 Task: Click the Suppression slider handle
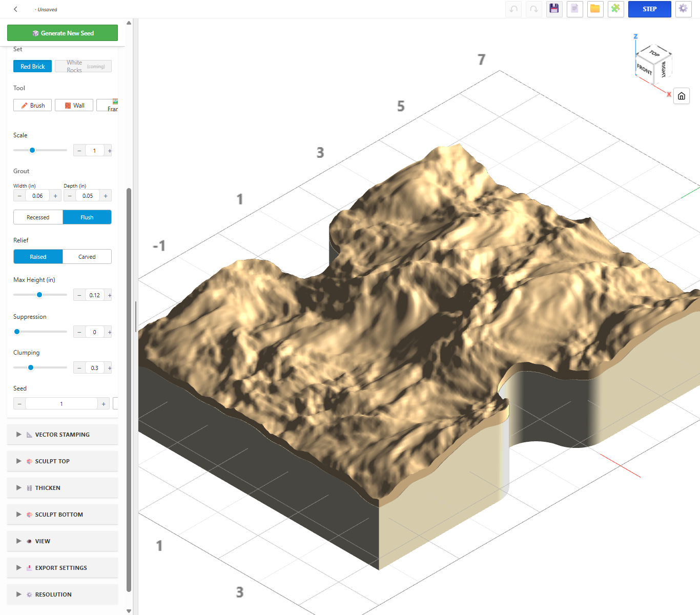point(17,332)
